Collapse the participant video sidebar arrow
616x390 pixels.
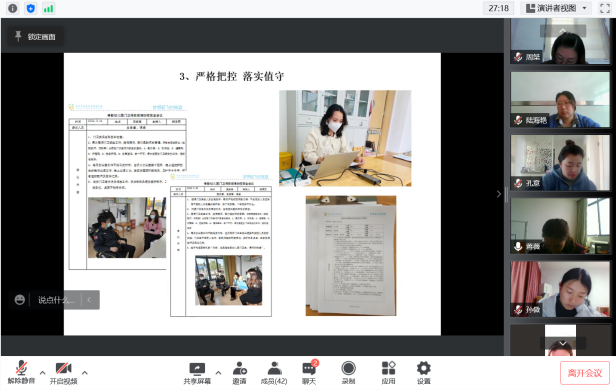499,194
